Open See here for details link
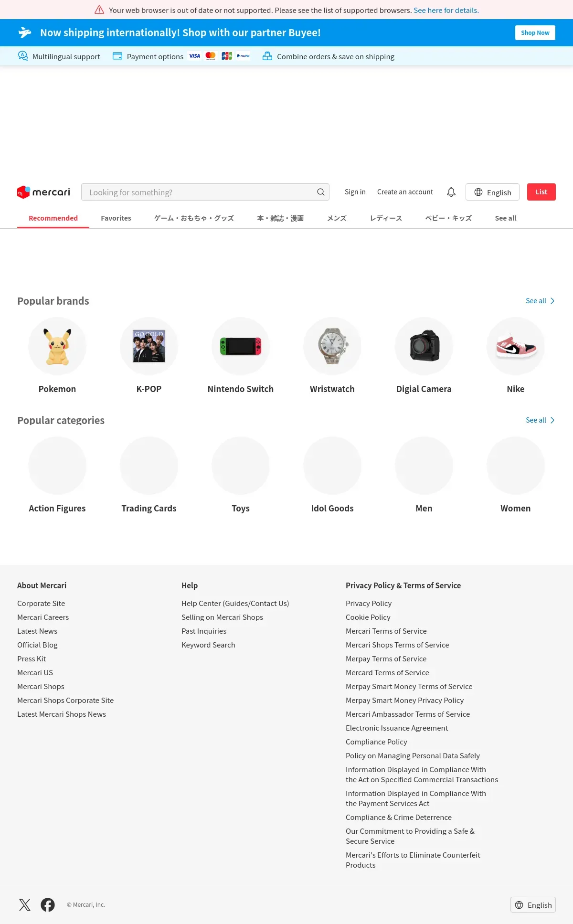573x924 pixels. coord(446,10)
